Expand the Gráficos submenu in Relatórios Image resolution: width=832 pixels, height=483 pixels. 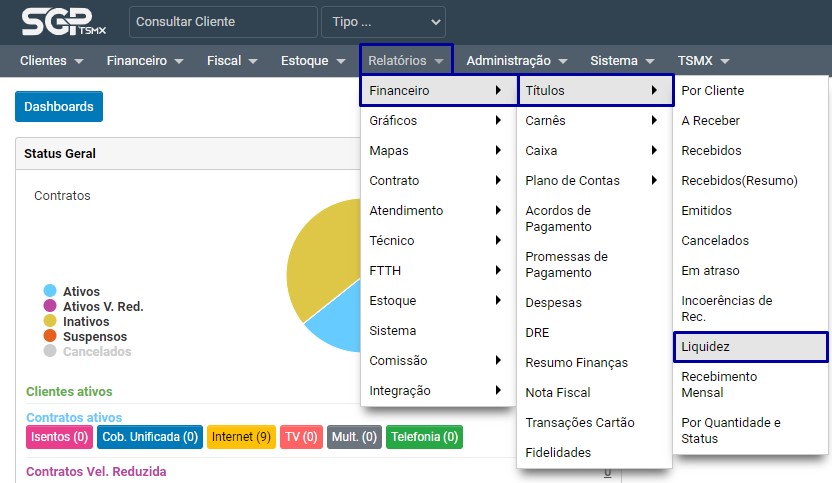pyautogui.click(x=436, y=121)
